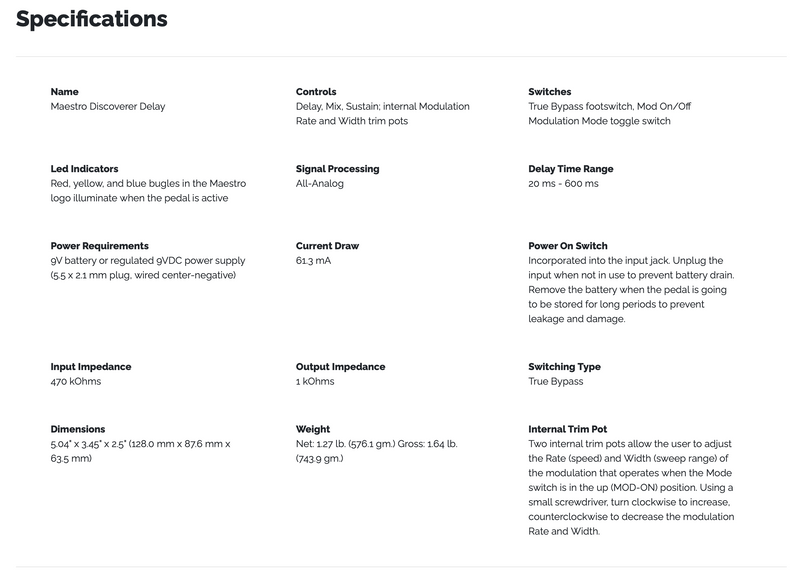
Task: Click the Led Indicators label
Action: pyautogui.click(x=84, y=169)
